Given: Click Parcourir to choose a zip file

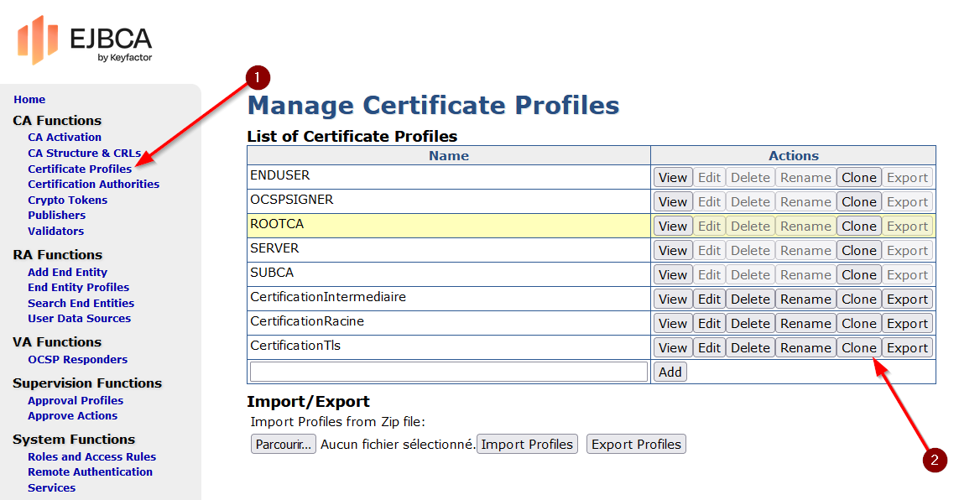Looking at the screenshot, I should coord(283,445).
